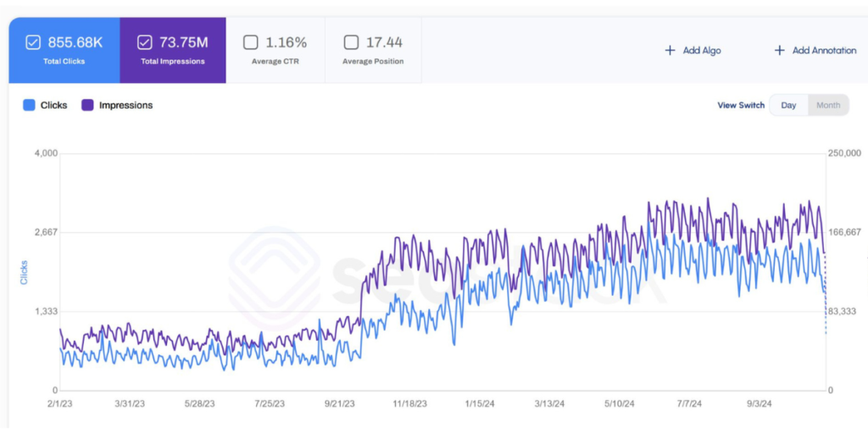Uncheck the Total Clicks checkbox
Screen dimensions: 868x434
tap(33, 42)
